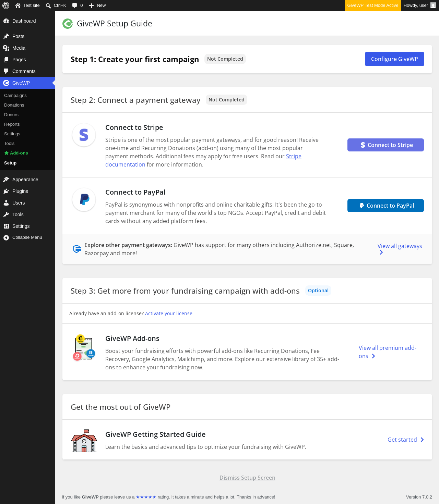
Task: Click the chevron under View all gateways
Action: 381,253
